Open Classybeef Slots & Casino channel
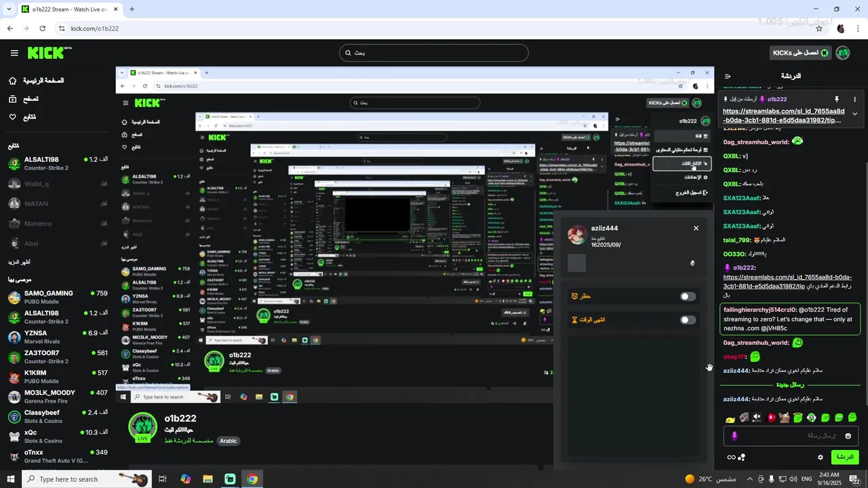Viewport: 868px width, 488px height. click(58, 416)
